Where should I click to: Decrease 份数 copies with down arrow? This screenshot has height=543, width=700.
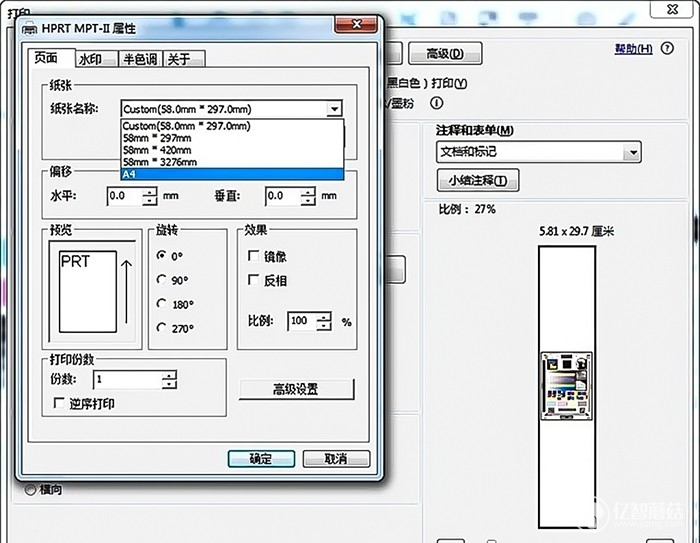(x=169, y=384)
